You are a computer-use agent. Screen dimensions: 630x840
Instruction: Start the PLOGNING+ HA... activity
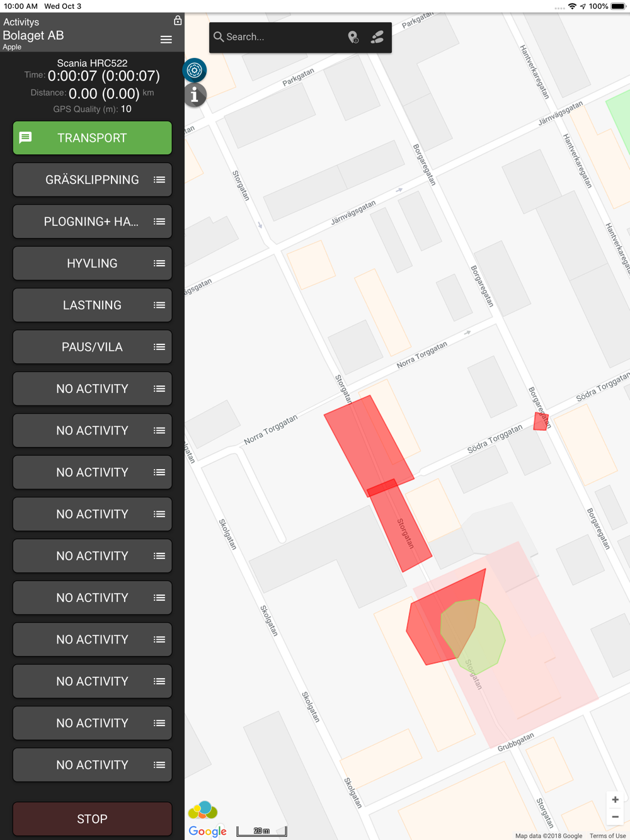click(93, 222)
